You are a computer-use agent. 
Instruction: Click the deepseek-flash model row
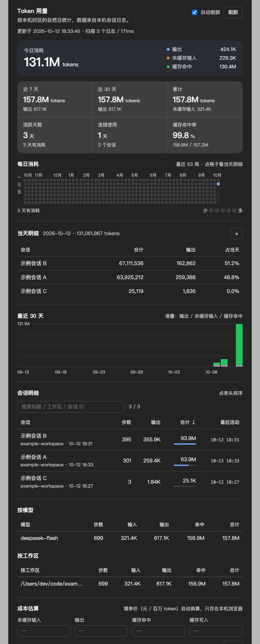point(130,538)
